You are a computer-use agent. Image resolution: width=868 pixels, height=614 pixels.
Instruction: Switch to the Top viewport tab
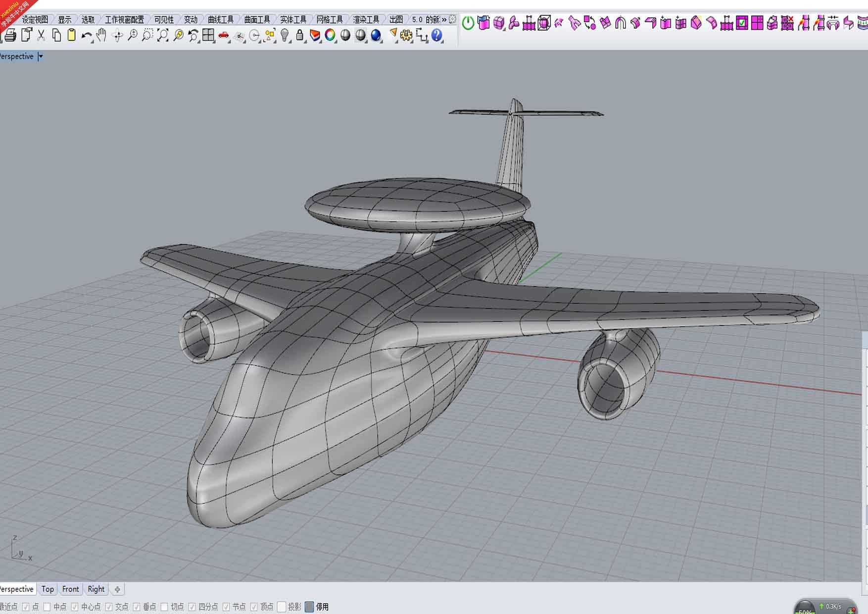tap(48, 589)
